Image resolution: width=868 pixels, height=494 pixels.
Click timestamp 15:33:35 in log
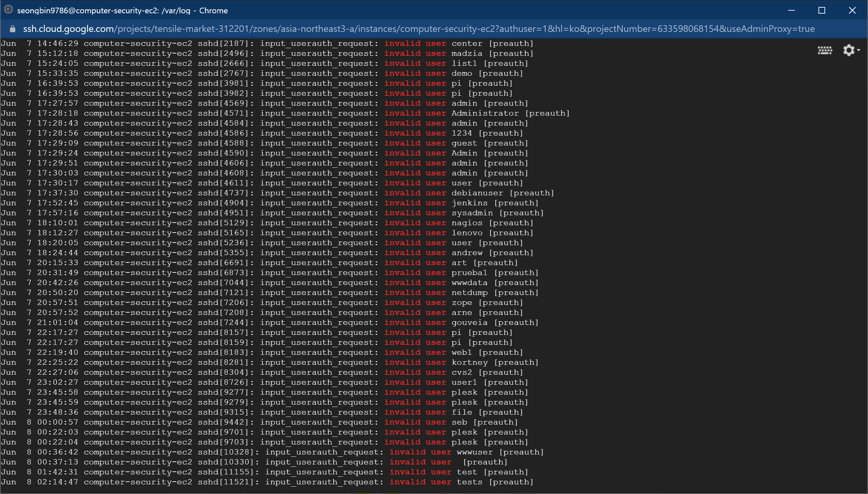point(58,73)
